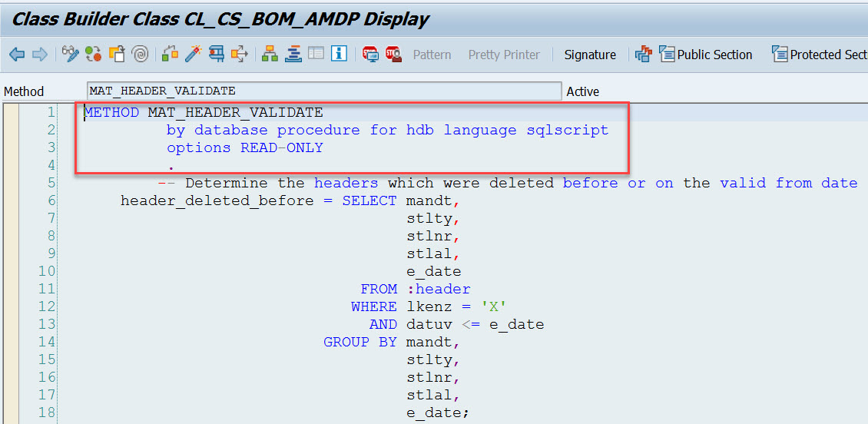
Task: Set external breakpoint stop-user icon
Action: pyautogui.click(x=393, y=54)
